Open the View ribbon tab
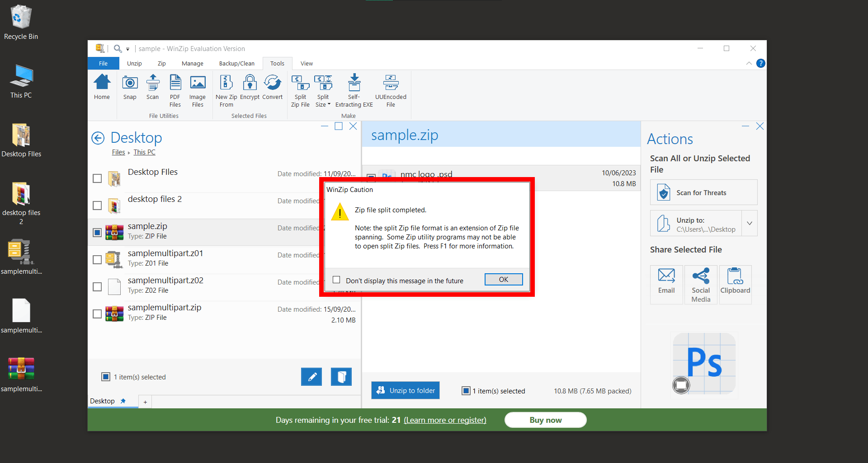 click(x=307, y=63)
